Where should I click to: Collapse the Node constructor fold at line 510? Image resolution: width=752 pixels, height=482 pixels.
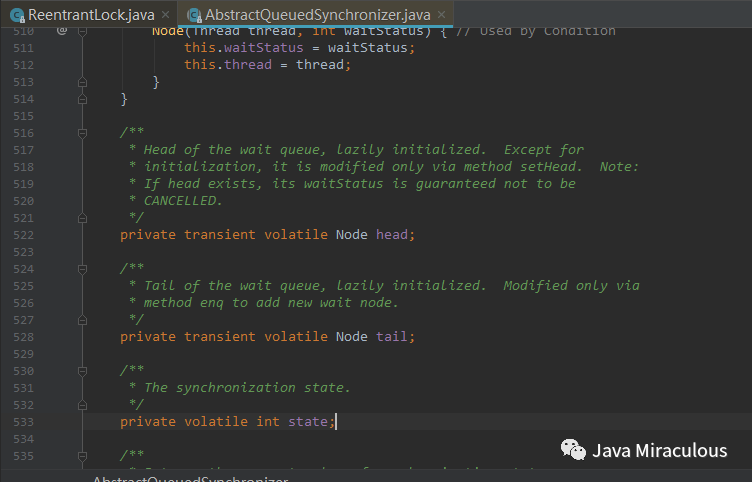coord(82,32)
